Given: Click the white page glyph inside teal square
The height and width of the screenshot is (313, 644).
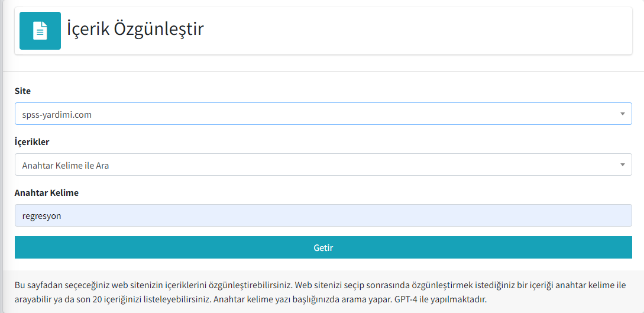Looking at the screenshot, I should coord(40,31).
